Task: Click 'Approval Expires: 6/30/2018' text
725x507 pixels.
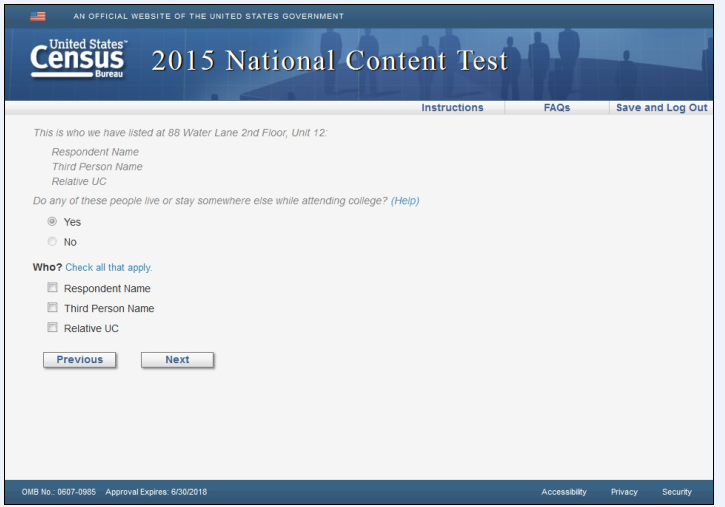Action: (x=156, y=492)
